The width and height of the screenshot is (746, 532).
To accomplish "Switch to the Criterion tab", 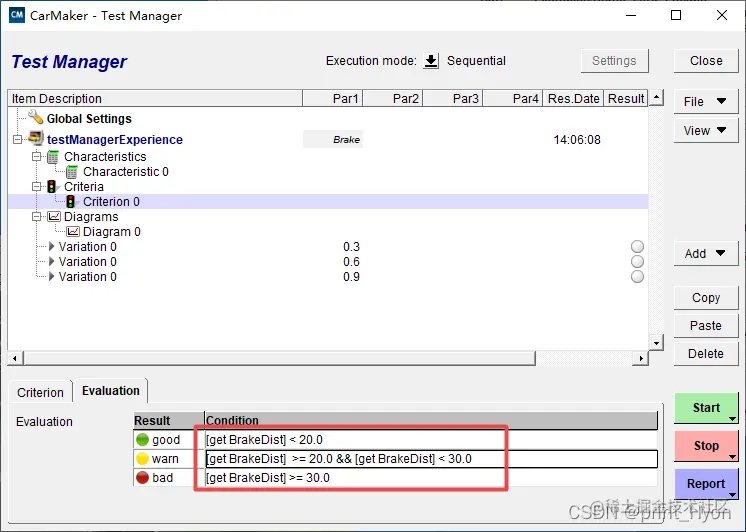I will click(40, 393).
